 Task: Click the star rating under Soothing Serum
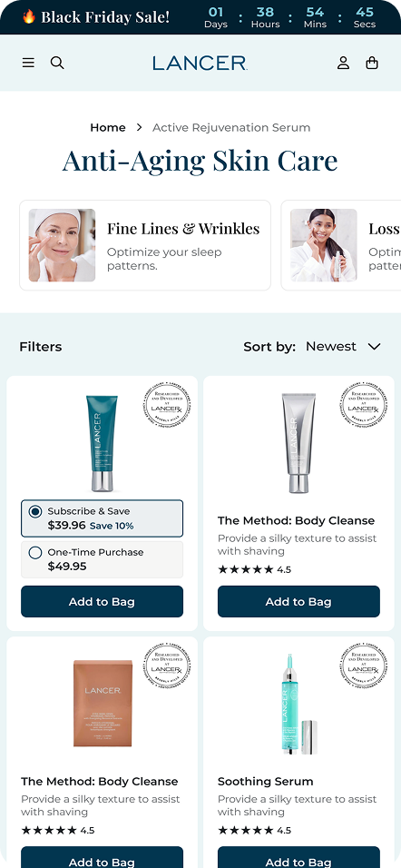tap(254, 831)
